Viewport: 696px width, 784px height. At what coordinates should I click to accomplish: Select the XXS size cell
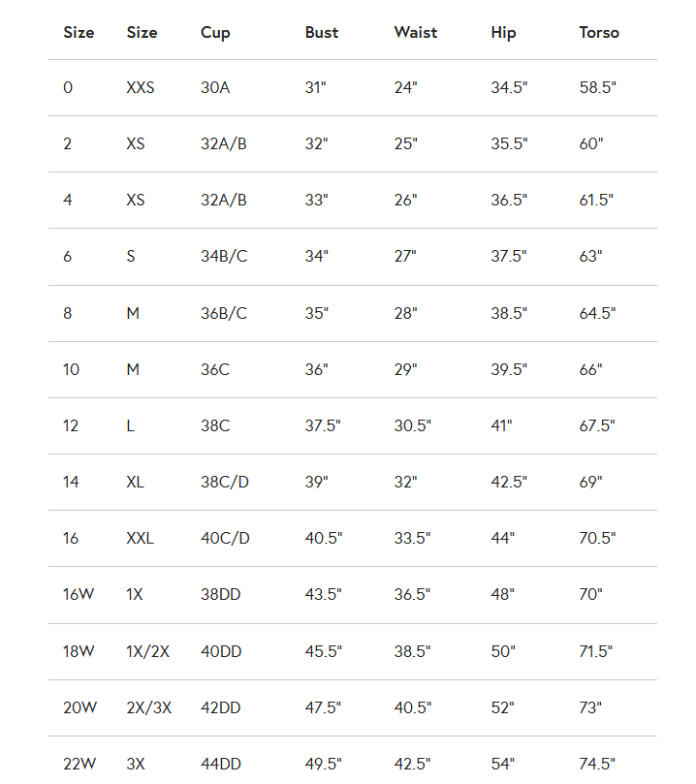click(141, 87)
